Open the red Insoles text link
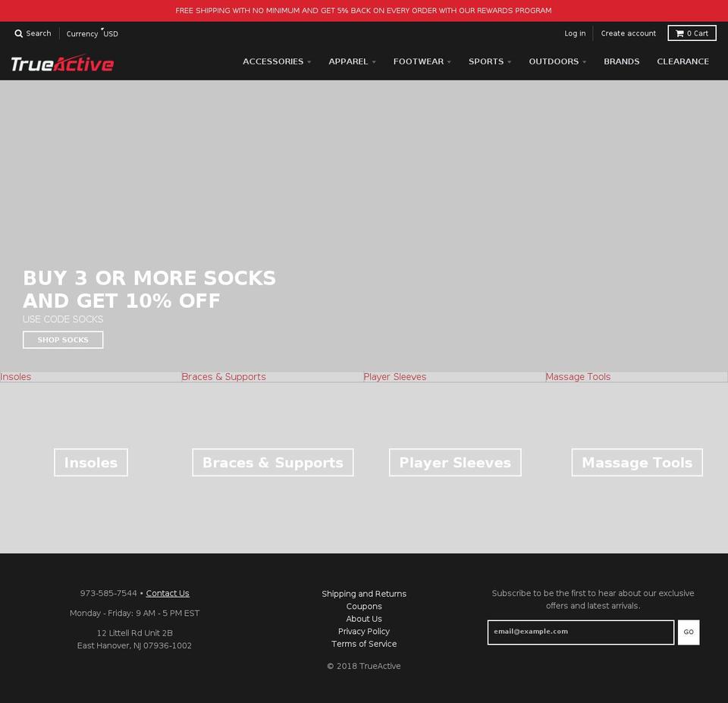This screenshot has height=703, width=728. coord(15,377)
